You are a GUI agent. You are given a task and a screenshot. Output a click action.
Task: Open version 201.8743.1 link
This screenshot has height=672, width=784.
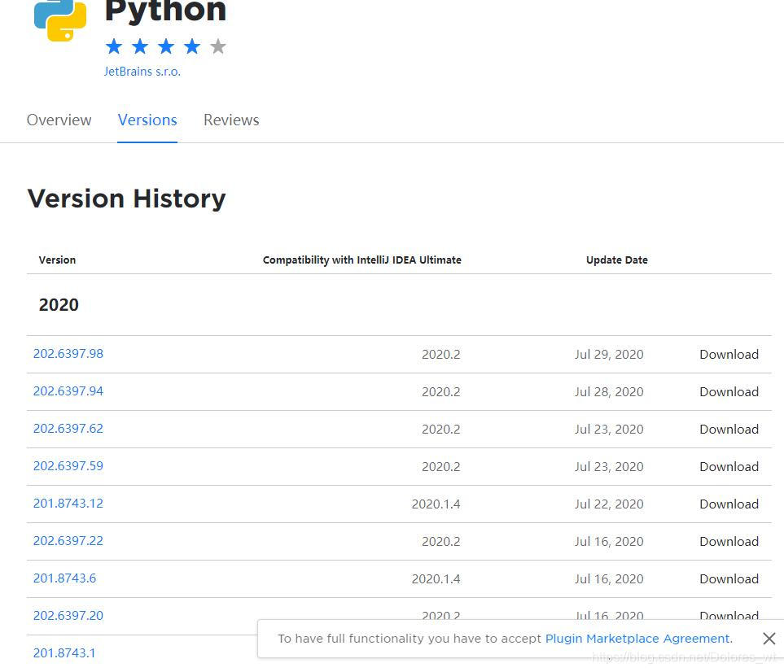click(x=64, y=653)
